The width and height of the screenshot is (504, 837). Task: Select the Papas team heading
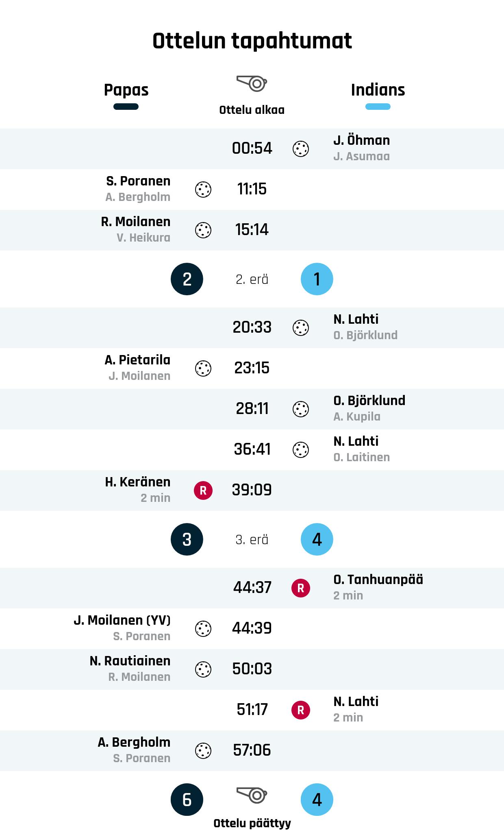pos(126,90)
